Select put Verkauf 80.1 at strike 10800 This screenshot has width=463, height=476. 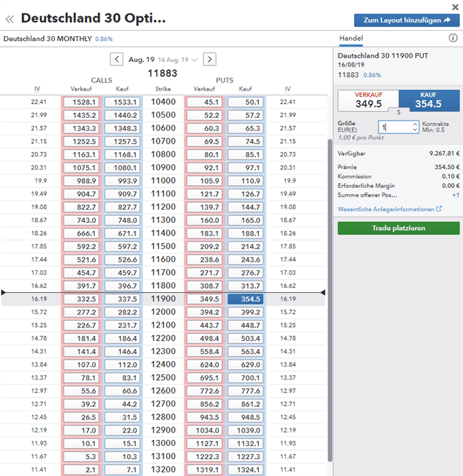click(204, 155)
